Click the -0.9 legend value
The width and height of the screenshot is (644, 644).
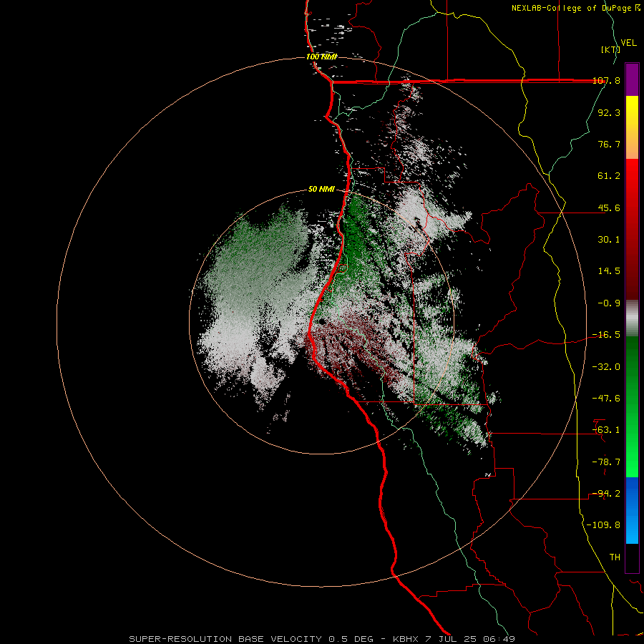[609, 303]
